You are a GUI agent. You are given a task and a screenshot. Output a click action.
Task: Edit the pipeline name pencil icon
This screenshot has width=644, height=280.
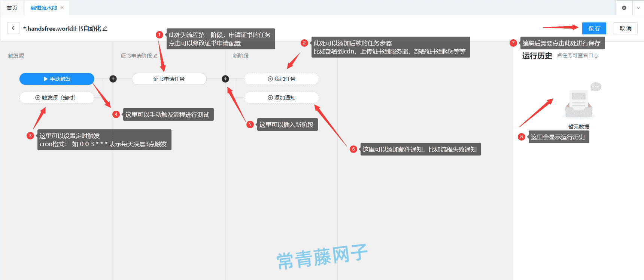tap(105, 28)
